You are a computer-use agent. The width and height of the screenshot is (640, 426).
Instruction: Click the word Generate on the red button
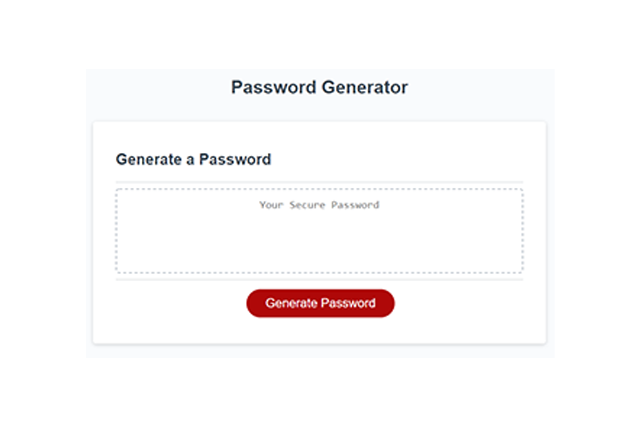(291, 303)
